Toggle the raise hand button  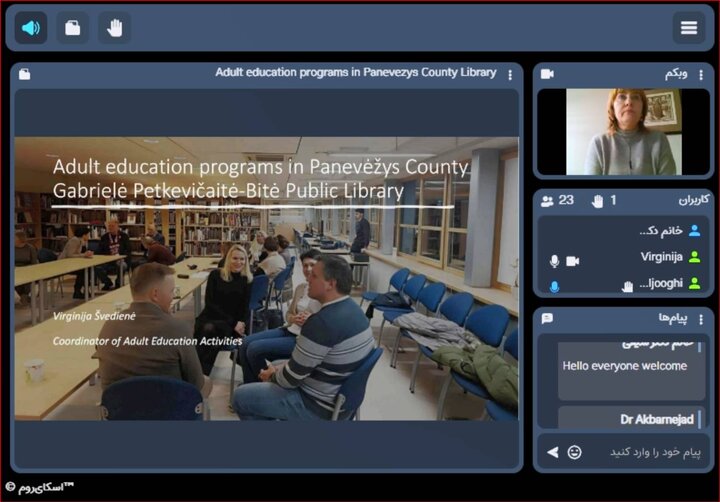pyautogui.click(x=114, y=28)
